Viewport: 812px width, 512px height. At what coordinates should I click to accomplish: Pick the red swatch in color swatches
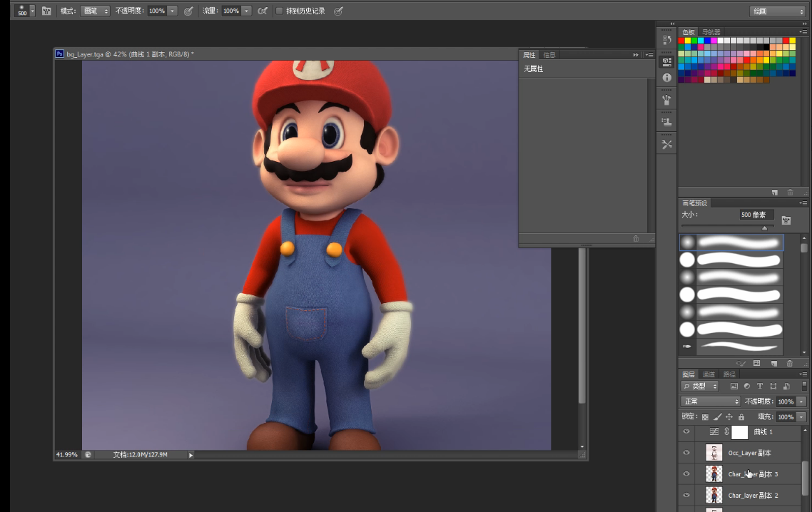pos(681,41)
